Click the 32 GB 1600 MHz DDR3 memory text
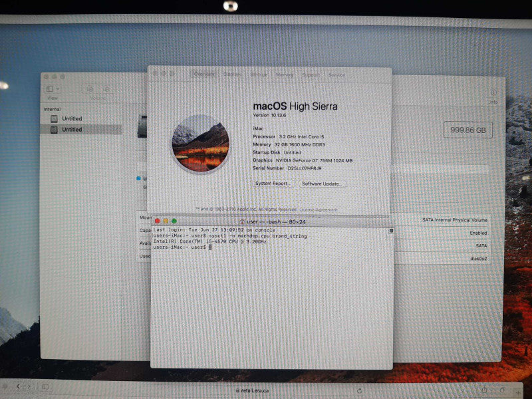Screen dimensions: 532x399 tap(300, 144)
